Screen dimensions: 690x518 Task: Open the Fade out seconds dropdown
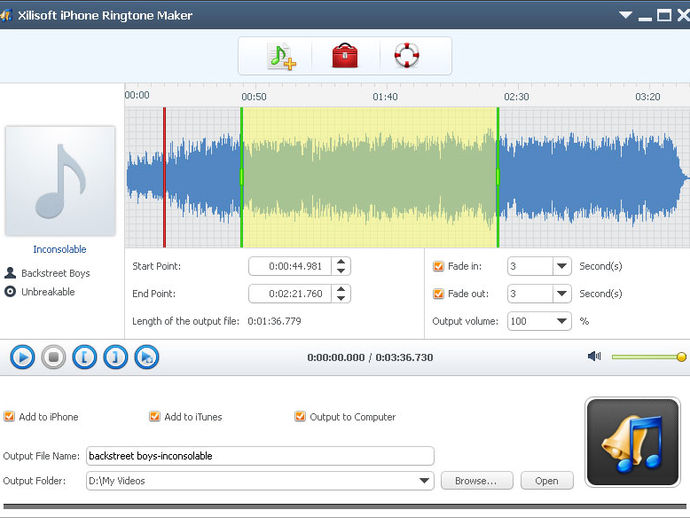(x=562, y=294)
